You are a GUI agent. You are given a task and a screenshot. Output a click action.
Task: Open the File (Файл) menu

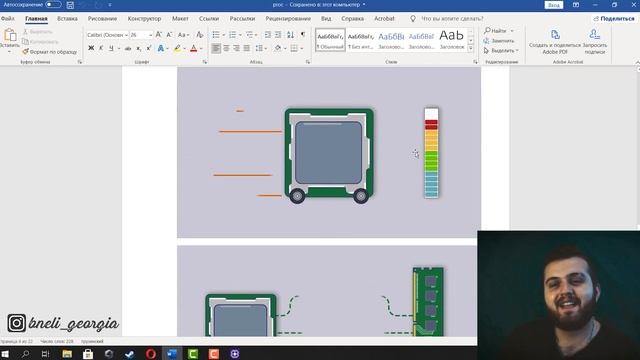(x=7, y=18)
